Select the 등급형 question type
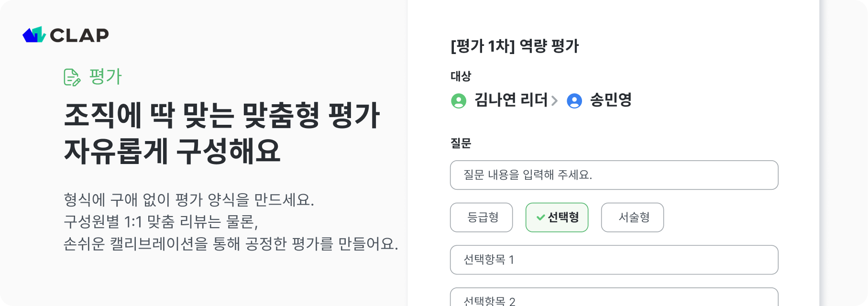Screen dimensions: 868x306 click(482, 217)
